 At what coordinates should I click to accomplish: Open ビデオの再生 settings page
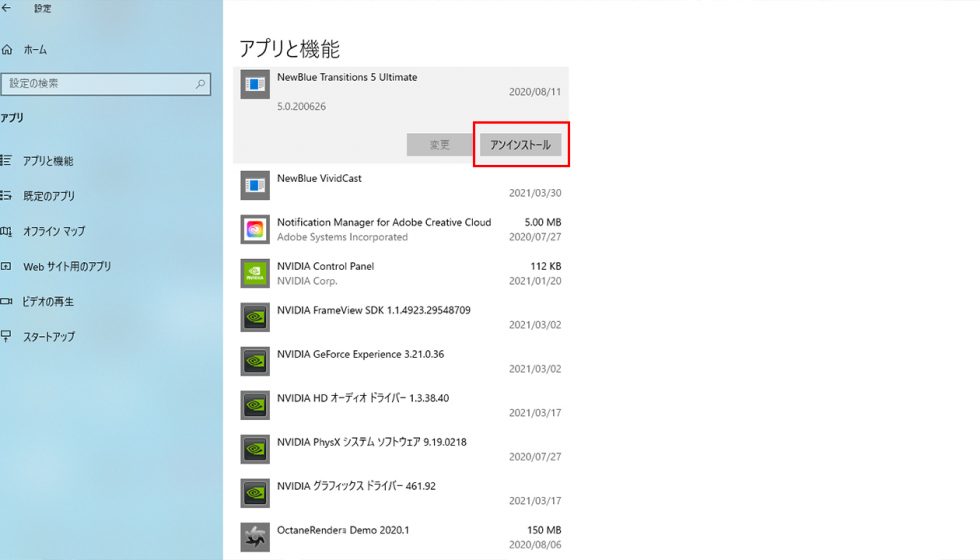[x=48, y=301]
